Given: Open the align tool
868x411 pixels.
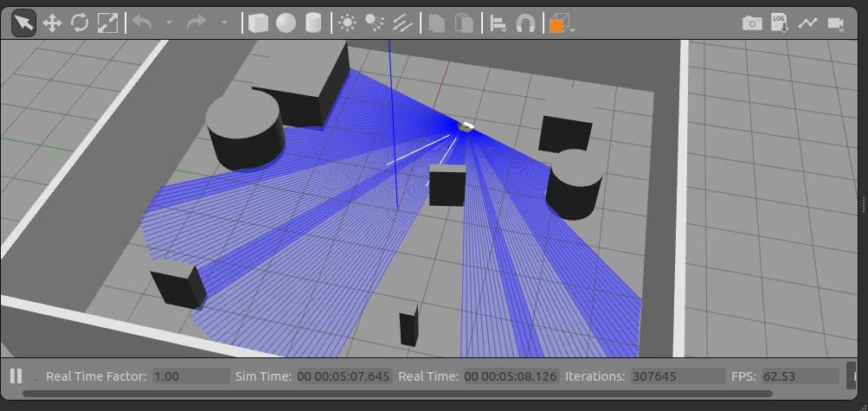Looking at the screenshot, I should pos(498,23).
